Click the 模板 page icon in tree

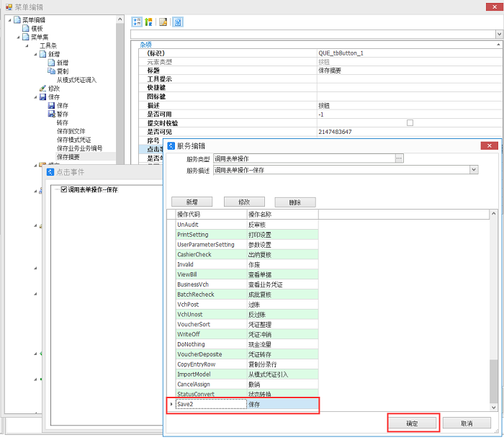coord(26,28)
